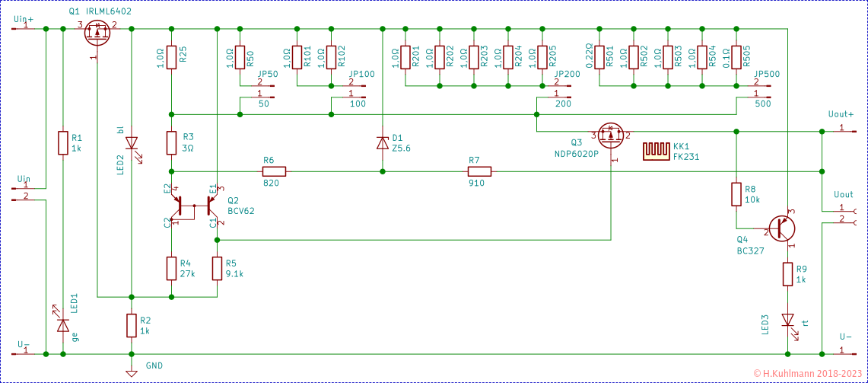The image size is (868, 383).
Task: Click the Q1 IRLML6402 MOSFET symbol
Action: coord(97,32)
